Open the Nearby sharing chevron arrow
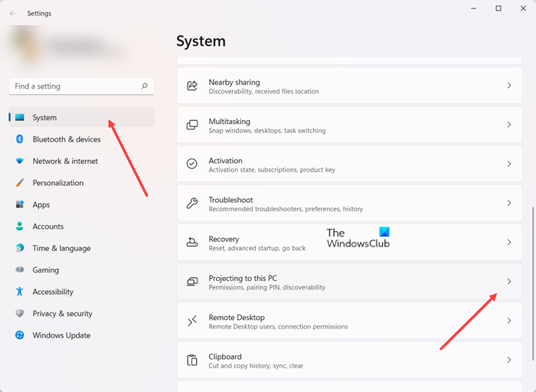This screenshot has height=392, width=536. (509, 86)
